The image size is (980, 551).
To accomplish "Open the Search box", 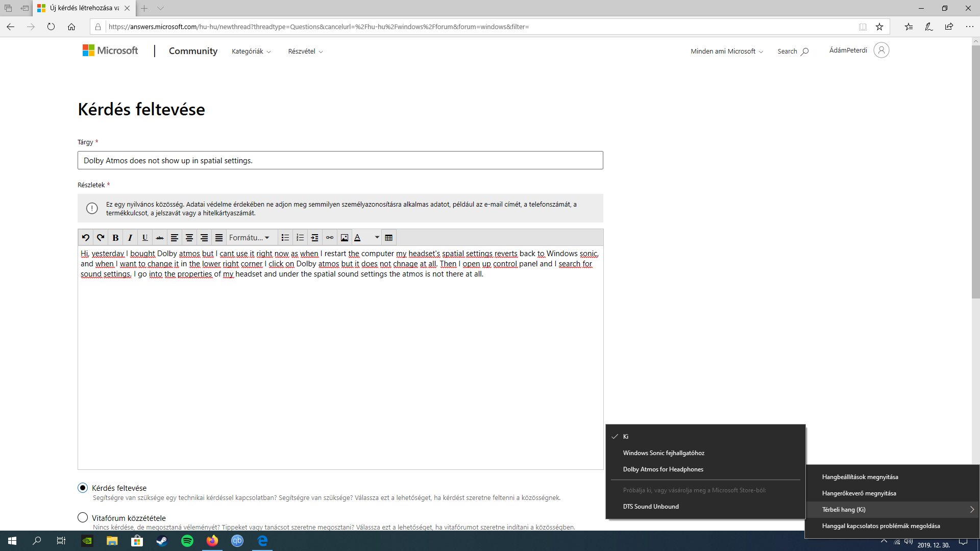I will pos(793,51).
